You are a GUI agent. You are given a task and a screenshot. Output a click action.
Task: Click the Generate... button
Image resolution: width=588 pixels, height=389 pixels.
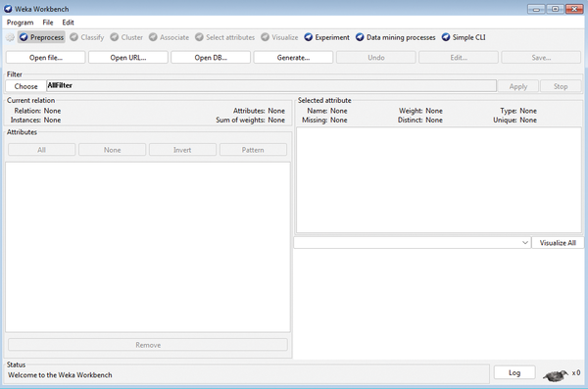pyautogui.click(x=293, y=58)
